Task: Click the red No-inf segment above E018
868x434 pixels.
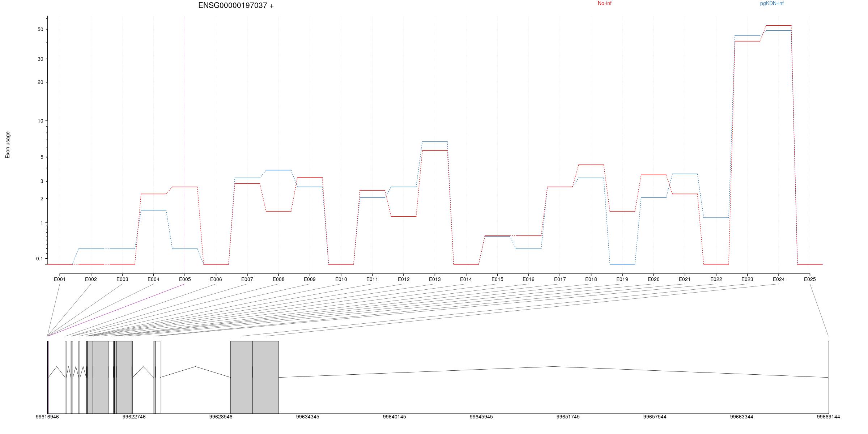Action: pyautogui.click(x=591, y=165)
